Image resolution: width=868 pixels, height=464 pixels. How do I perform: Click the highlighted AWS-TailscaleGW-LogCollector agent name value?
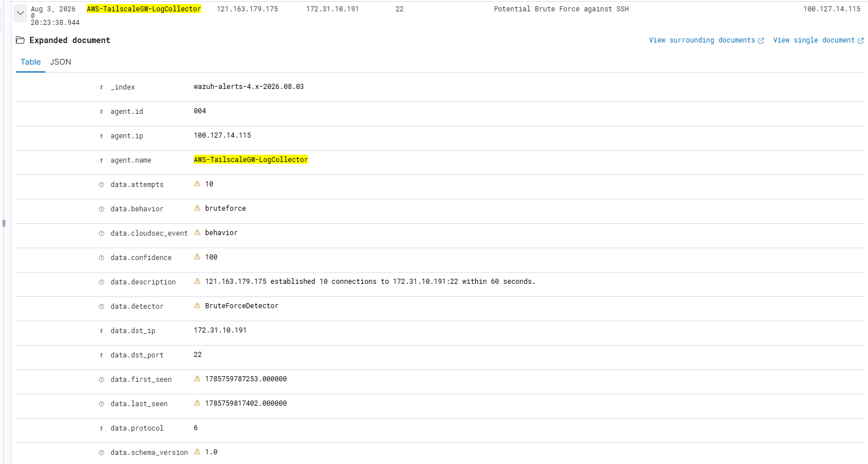251,160
